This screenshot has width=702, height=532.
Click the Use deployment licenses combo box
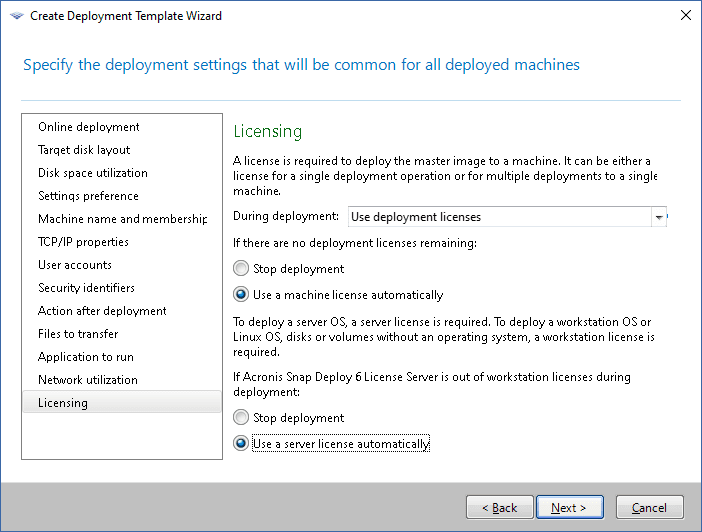[498, 217]
